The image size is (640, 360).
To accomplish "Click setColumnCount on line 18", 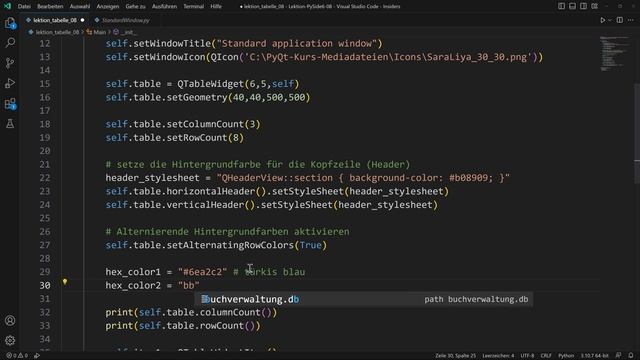I will [205, 124].
